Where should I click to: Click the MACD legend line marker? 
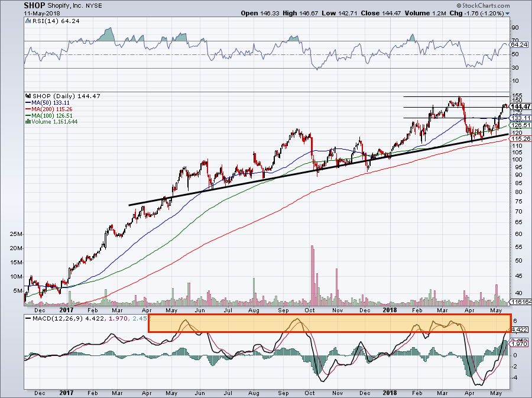click(28, 319)
